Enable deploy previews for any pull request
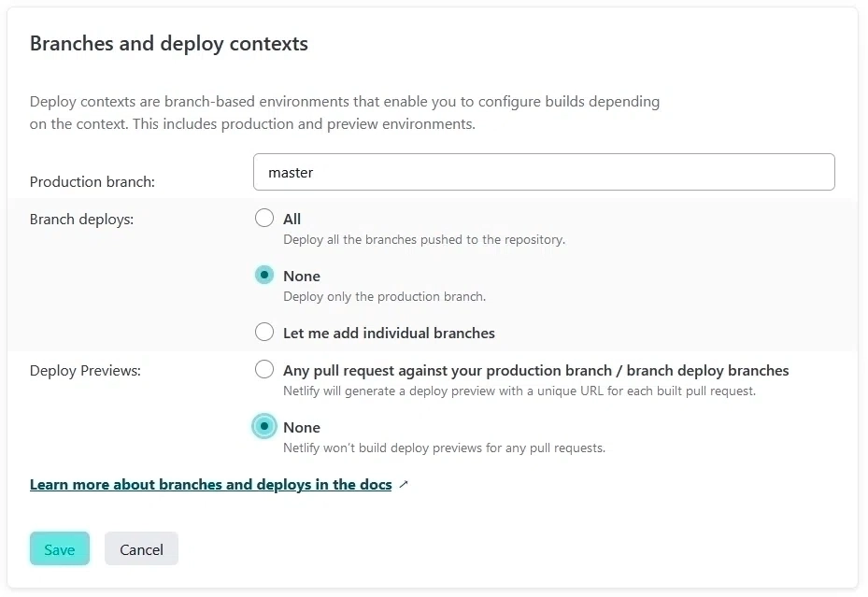 click(x=263, y=369)
